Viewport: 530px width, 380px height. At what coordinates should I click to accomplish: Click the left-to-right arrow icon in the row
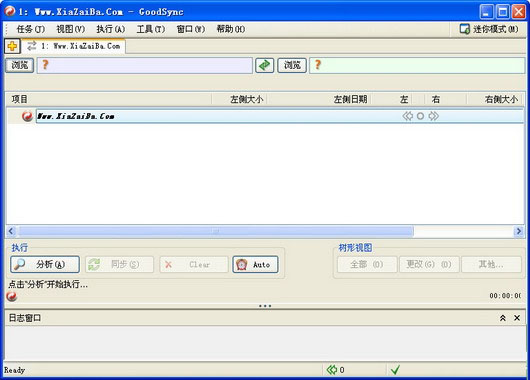coord(433,116)
